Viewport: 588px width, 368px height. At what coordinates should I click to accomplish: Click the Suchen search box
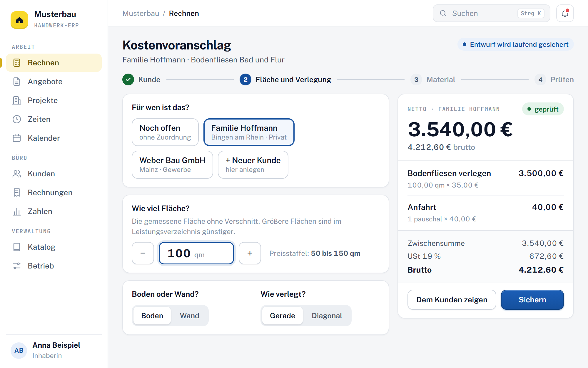click(491, 13)
